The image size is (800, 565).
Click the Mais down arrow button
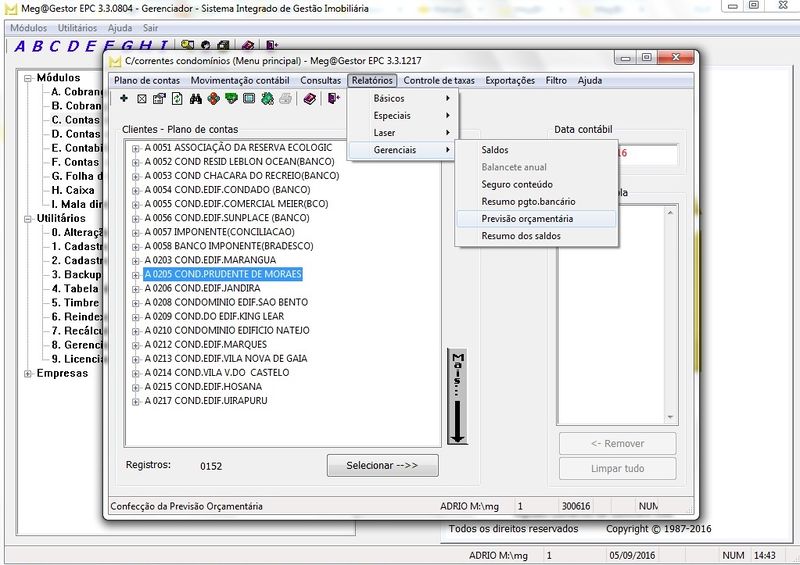[x=457, y=397]
